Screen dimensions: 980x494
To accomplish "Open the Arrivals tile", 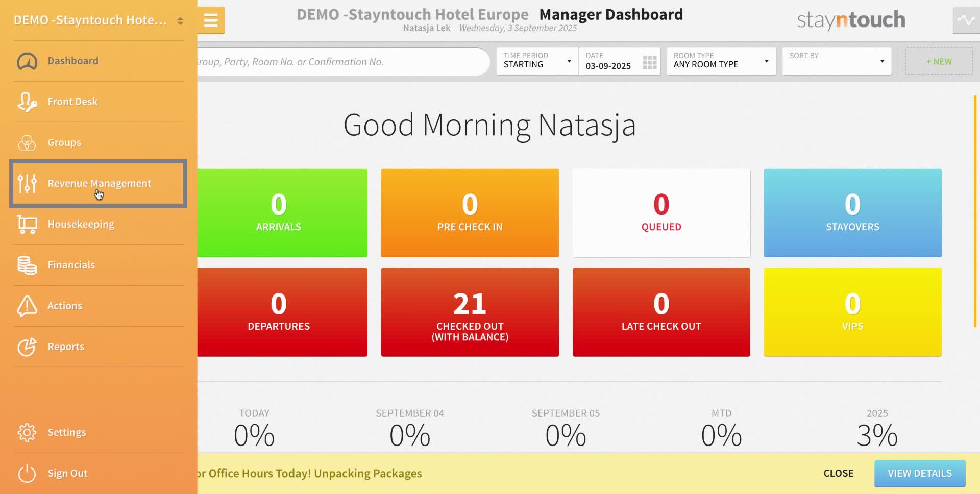I will coord(282,213).
